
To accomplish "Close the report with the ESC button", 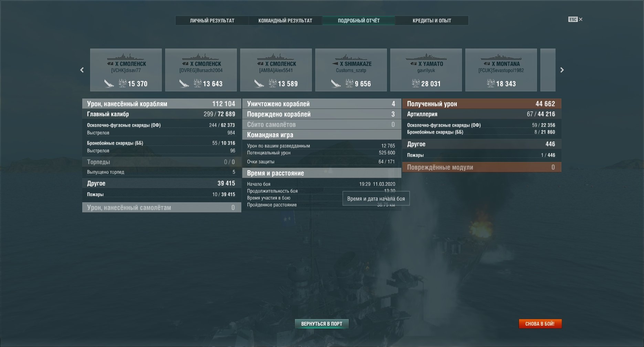I will click(575, 19).
